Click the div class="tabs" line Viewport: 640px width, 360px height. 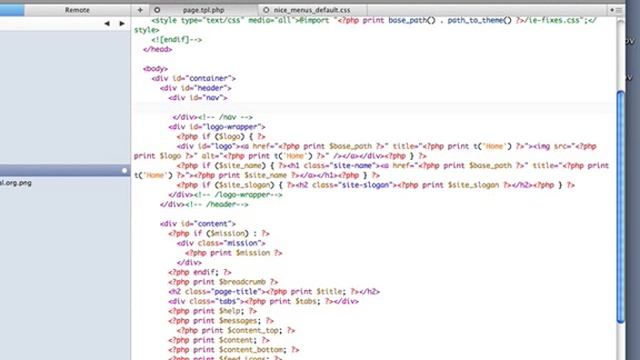click(263, 302)
